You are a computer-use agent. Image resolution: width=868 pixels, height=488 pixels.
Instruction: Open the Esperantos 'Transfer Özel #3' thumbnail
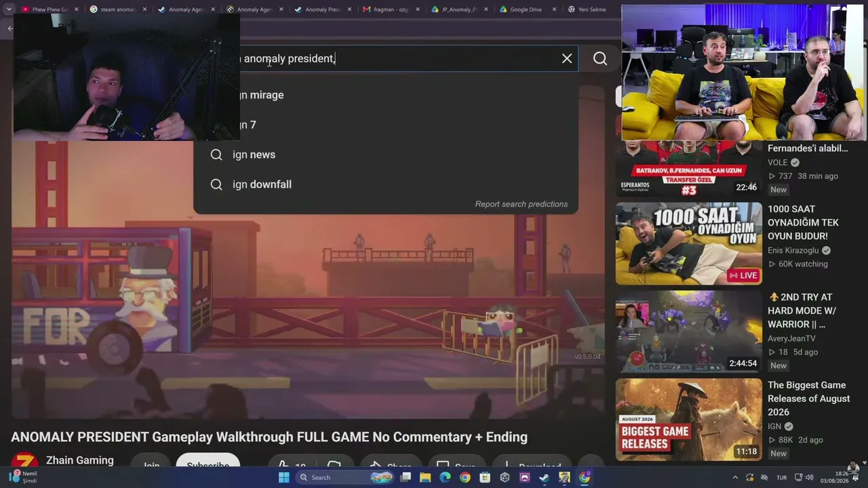(x=689, y=169)
